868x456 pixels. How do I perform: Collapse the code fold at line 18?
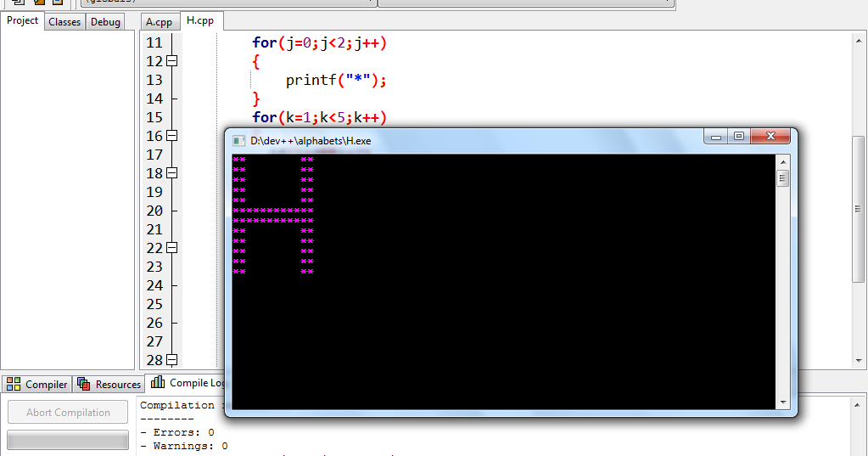click(x=172, y=173)
